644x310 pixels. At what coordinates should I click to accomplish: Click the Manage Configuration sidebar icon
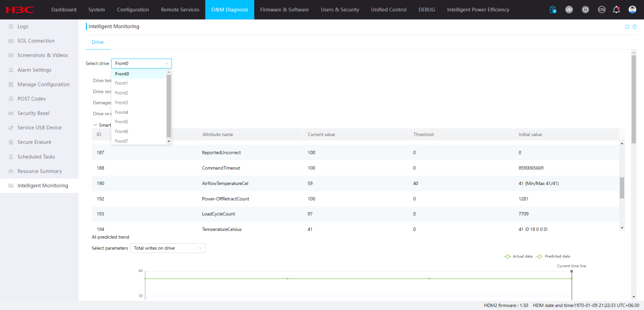[11, 85]
